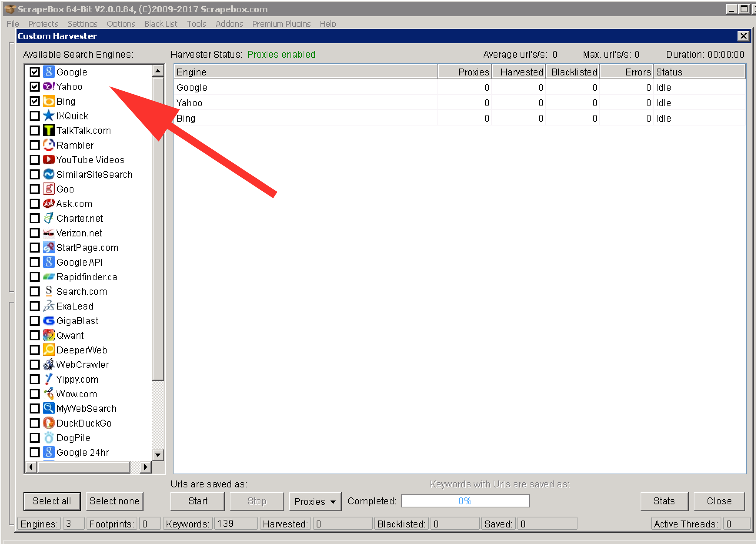Enable the TalkTalk.com checkbox
The width and height of the screenshot is (756, 544).
(35, 131)
